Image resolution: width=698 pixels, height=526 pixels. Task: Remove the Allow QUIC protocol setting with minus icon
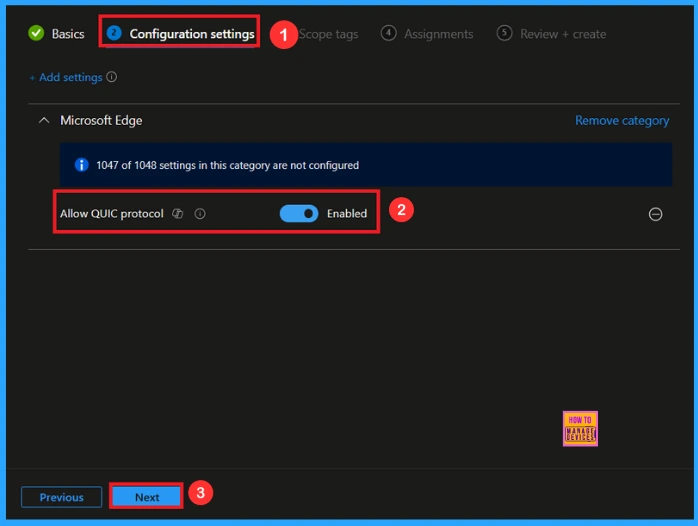tap(655, 214)
